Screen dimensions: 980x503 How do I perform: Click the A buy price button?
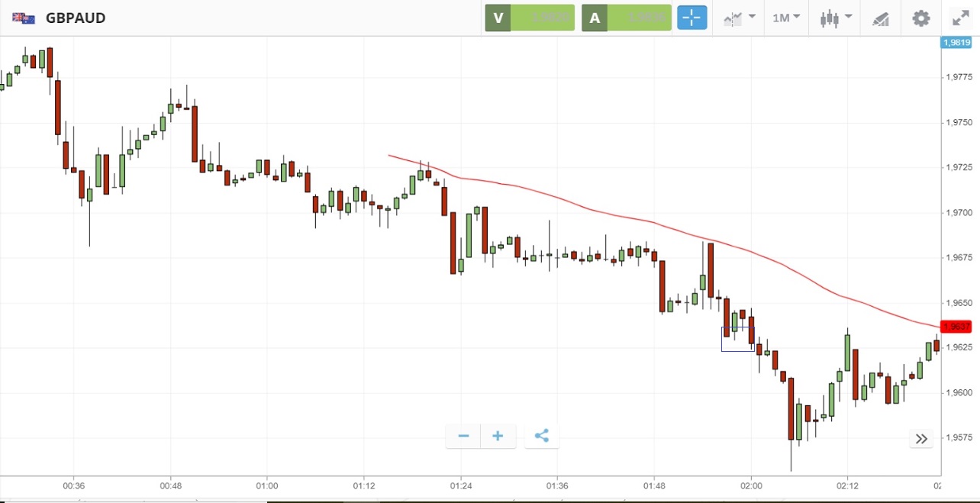626,18
